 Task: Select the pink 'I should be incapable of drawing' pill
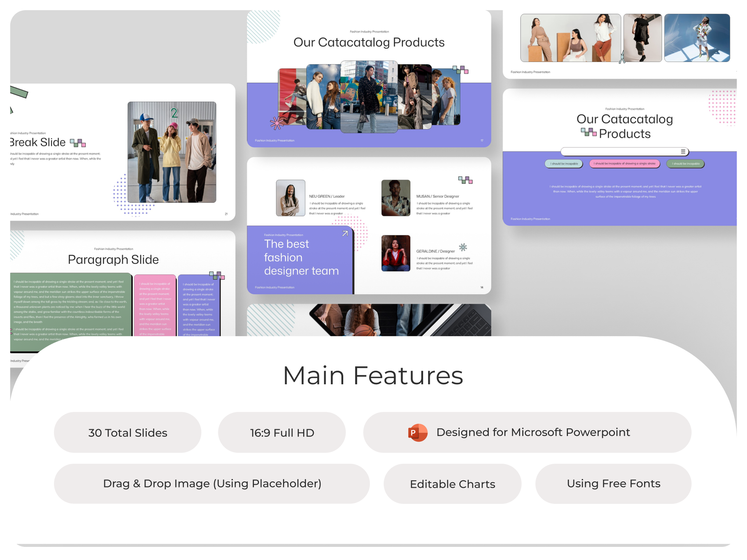[x=624, y=163]
